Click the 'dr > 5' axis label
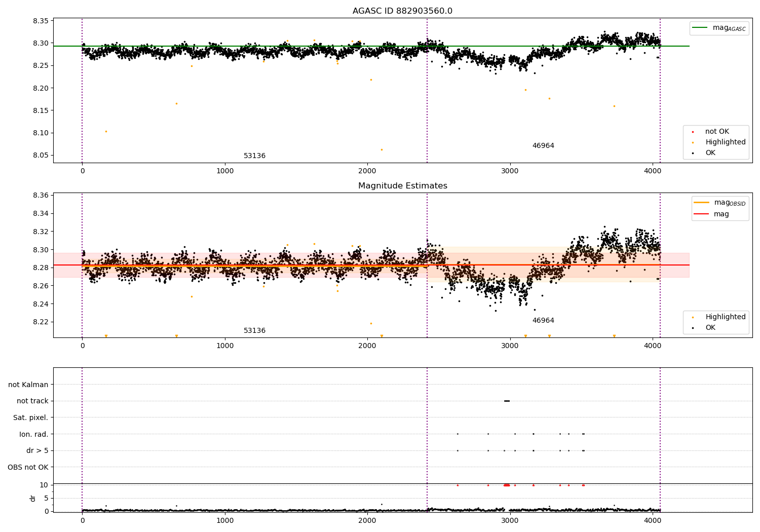 point(37,451)
